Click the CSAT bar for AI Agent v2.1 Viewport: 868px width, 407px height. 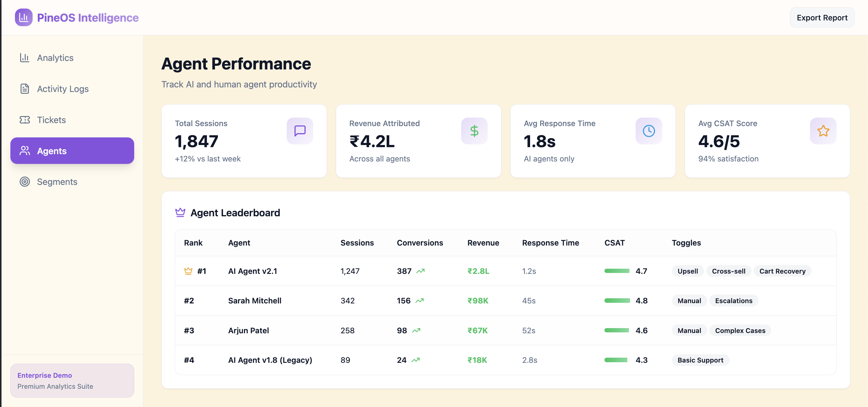(617, 271)
